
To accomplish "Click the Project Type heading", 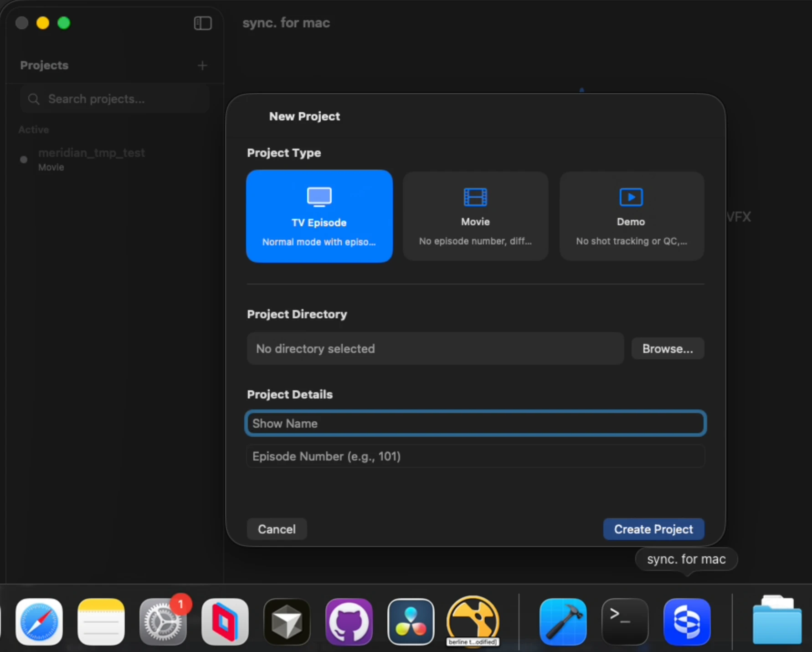I will click(284, 153).
